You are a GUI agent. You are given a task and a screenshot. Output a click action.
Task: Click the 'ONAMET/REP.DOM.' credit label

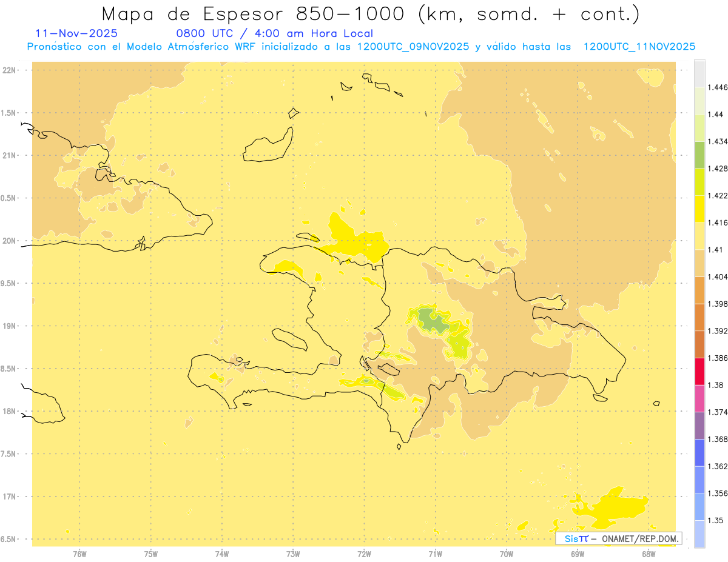tap(639, 538)
